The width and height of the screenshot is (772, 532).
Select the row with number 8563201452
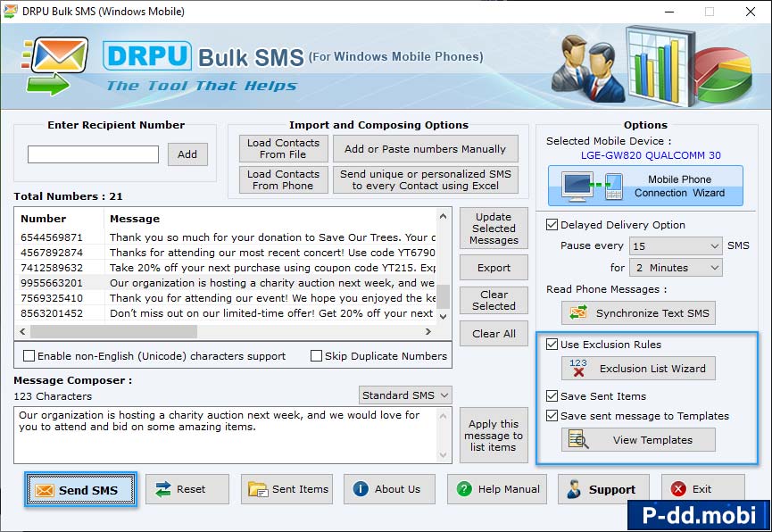click(x=227, y=313)
